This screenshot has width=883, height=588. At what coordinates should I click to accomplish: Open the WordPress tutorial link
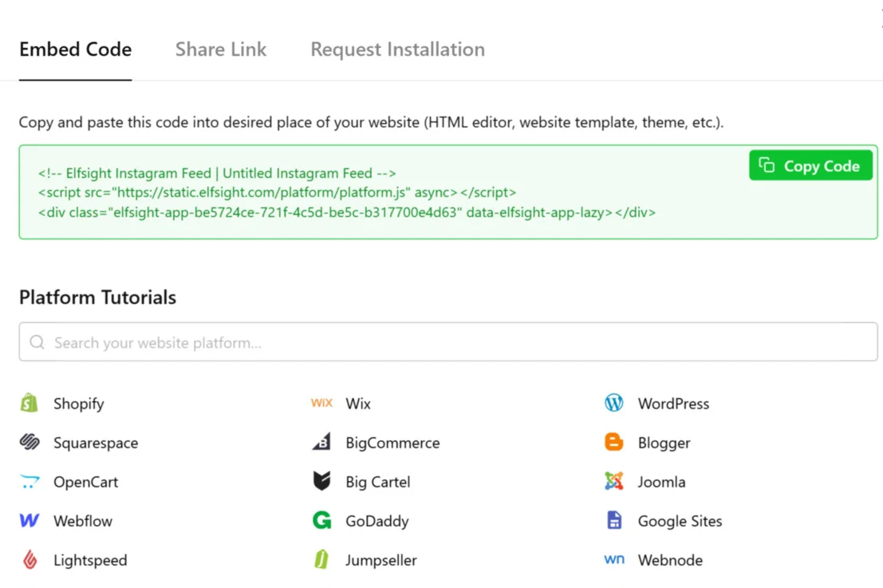pos(673,404)
